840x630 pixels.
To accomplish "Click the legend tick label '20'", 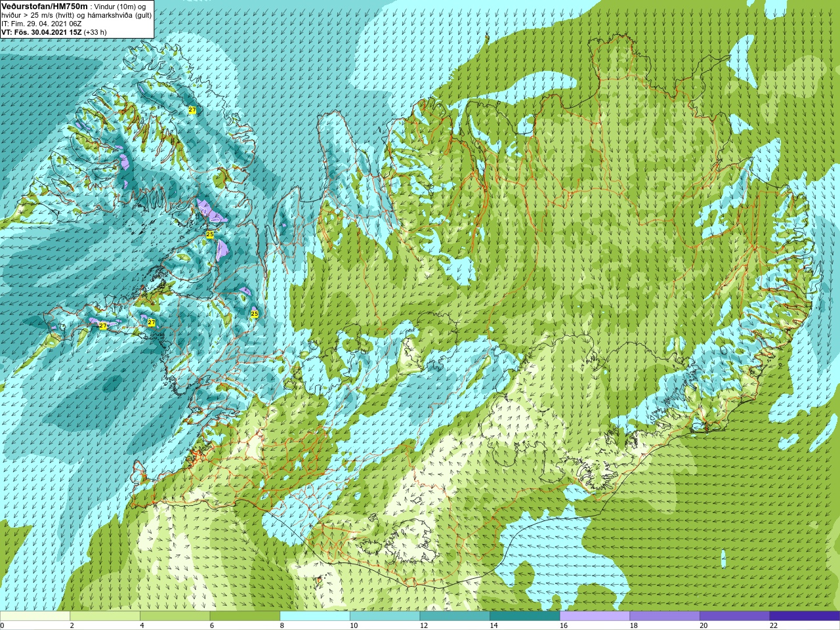I will pos(703,625).
